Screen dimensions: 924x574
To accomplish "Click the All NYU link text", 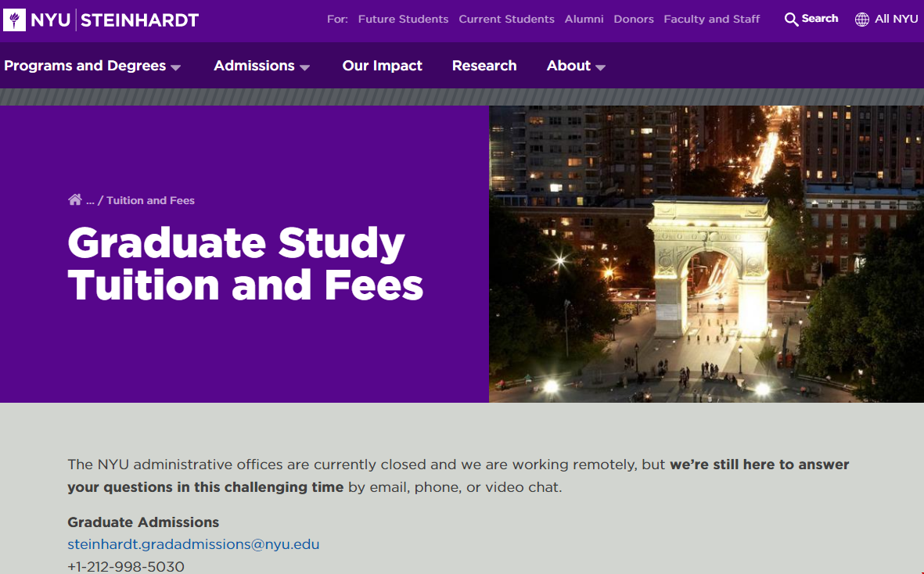I will point(897,19).
